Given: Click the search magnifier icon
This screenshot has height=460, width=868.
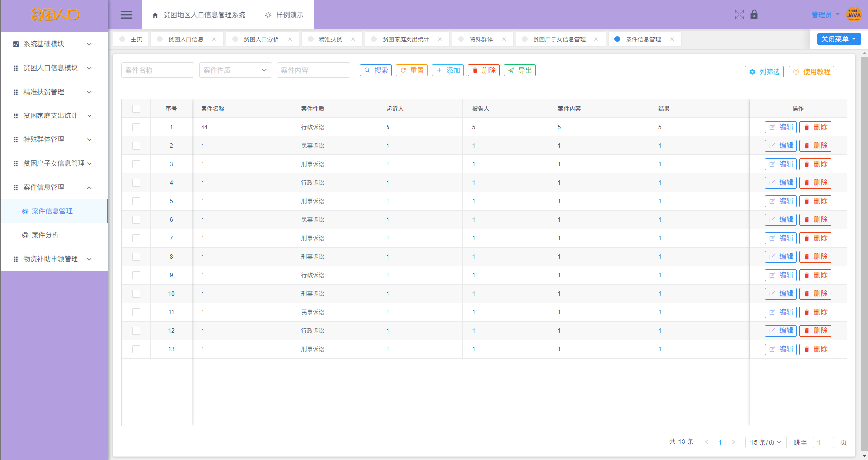Looking at the screenshot, I should [x=368, y=70].
